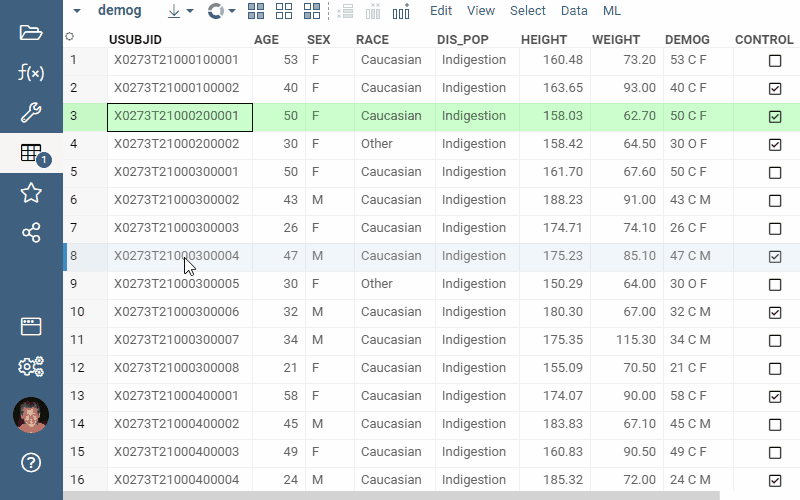Image resolution: width=800 pixels, height=500 pixels.
Task: Open the favorites star icon
Action: pyautogui.click(x=31, y=193)
